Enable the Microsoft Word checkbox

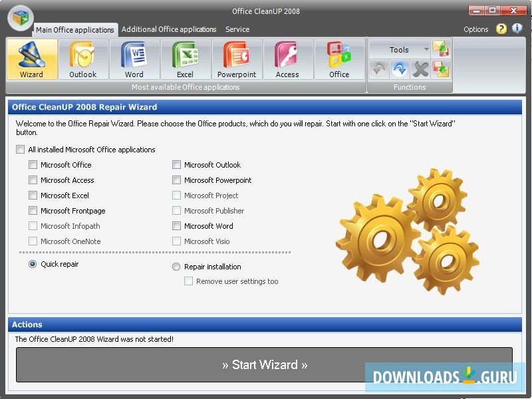click(x=176, y=226)
